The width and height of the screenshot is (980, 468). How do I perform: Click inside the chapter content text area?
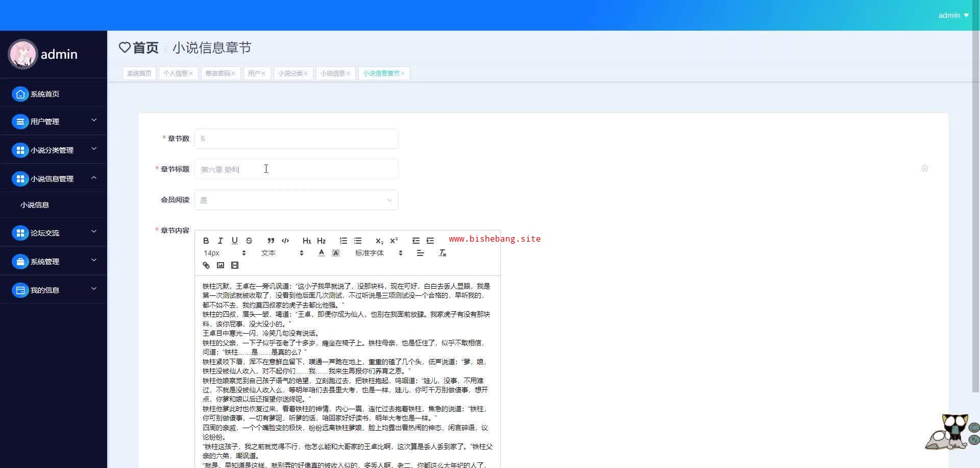pos(348,372)
